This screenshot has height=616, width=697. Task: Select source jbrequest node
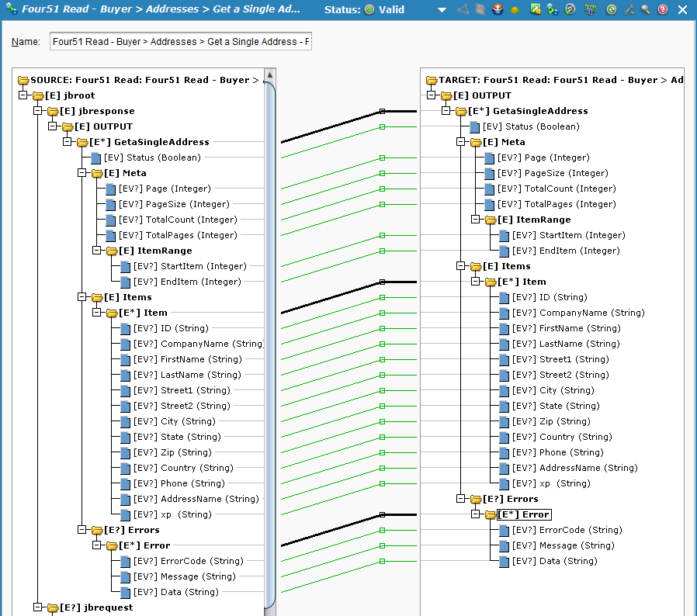(x=96, y=607)
